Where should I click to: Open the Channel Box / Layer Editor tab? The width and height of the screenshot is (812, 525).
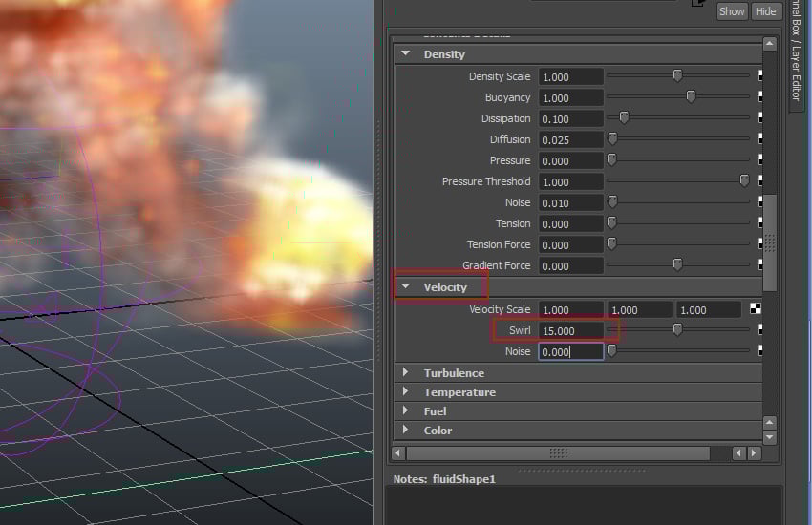pos(796,57)
